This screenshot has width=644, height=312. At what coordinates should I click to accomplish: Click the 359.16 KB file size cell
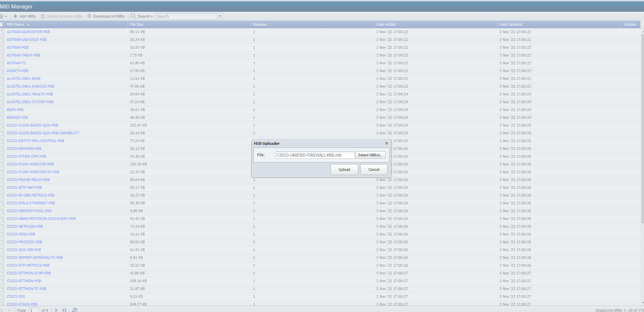[138, 281]
